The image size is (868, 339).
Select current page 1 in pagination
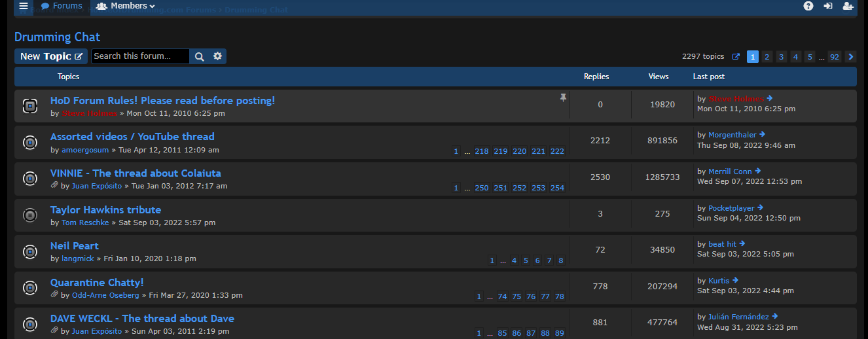tap(753, 57)
